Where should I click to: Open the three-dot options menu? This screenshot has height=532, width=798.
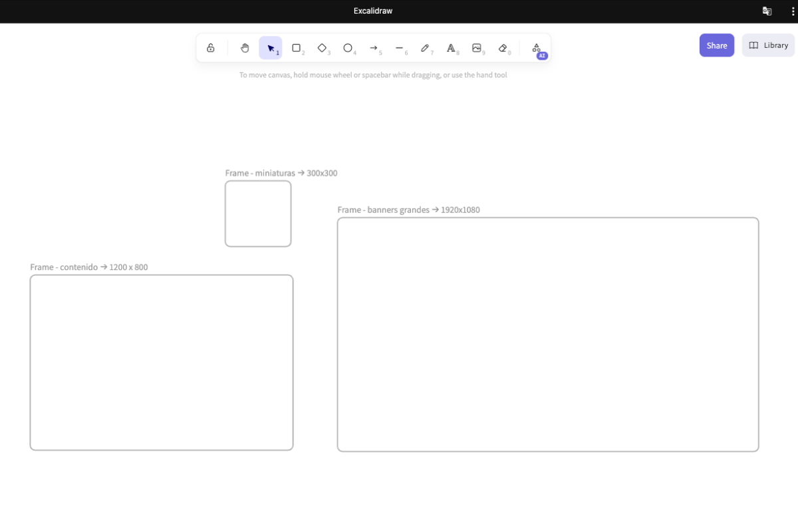[x=793, y=11]
